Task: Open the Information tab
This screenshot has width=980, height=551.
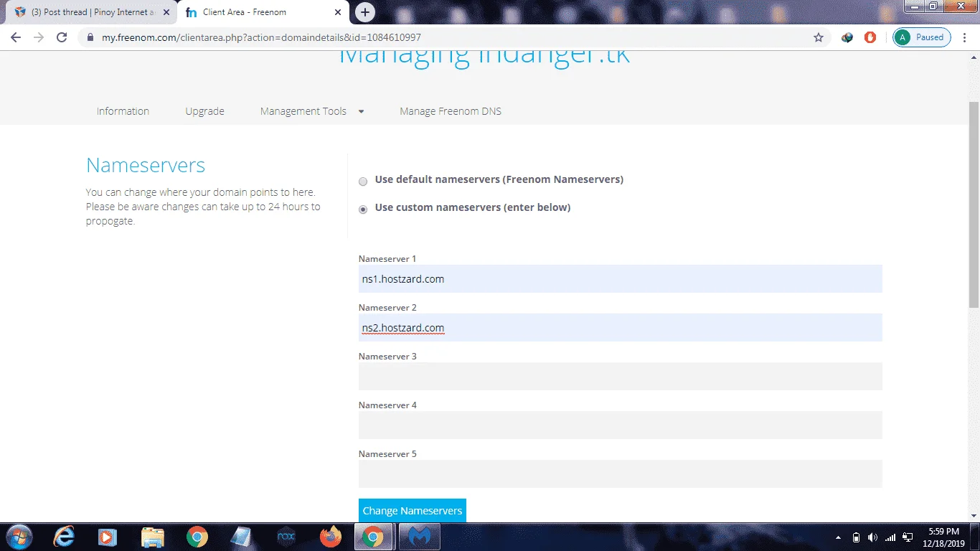Action: (123, 111)
